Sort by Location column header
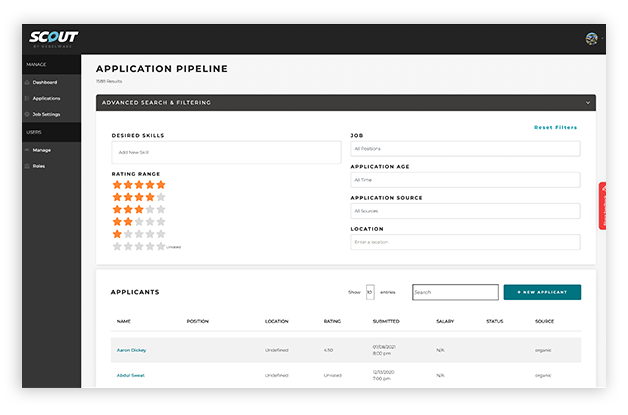The width and height of the screenshot is (628, 415). coord(277,321)
